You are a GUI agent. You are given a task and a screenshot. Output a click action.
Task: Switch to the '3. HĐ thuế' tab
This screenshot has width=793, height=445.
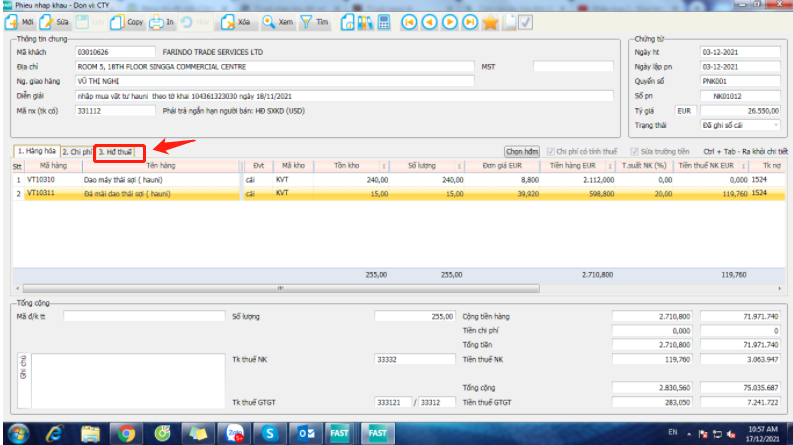(116, 152)
